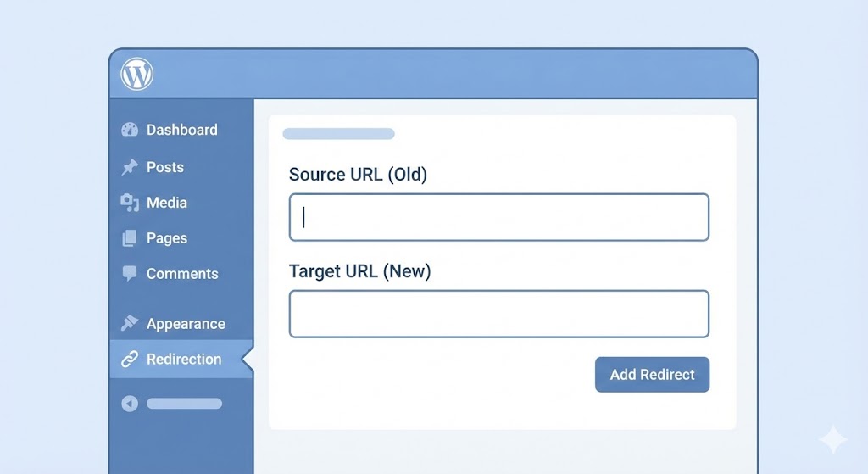This screenshot has height=474, width=868.
Task: Click the Pages stacked-sheets icon
Action: pos(130,238)
